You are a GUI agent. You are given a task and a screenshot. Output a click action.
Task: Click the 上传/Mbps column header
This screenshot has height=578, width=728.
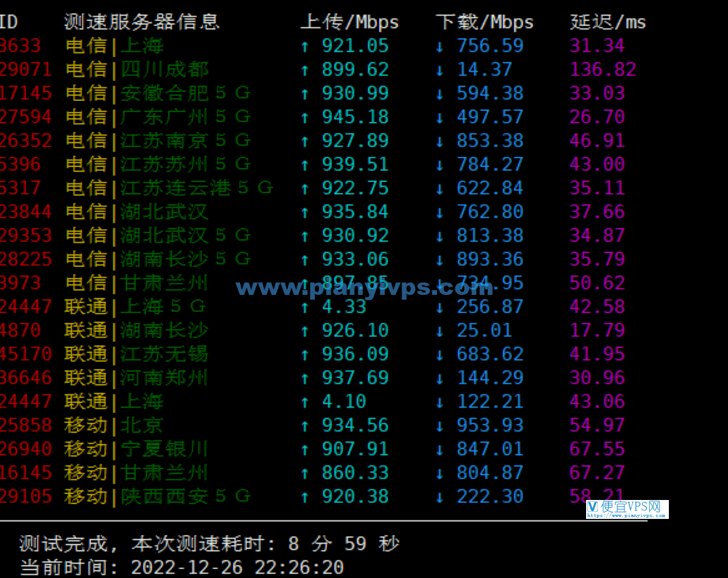coord(350,22)
